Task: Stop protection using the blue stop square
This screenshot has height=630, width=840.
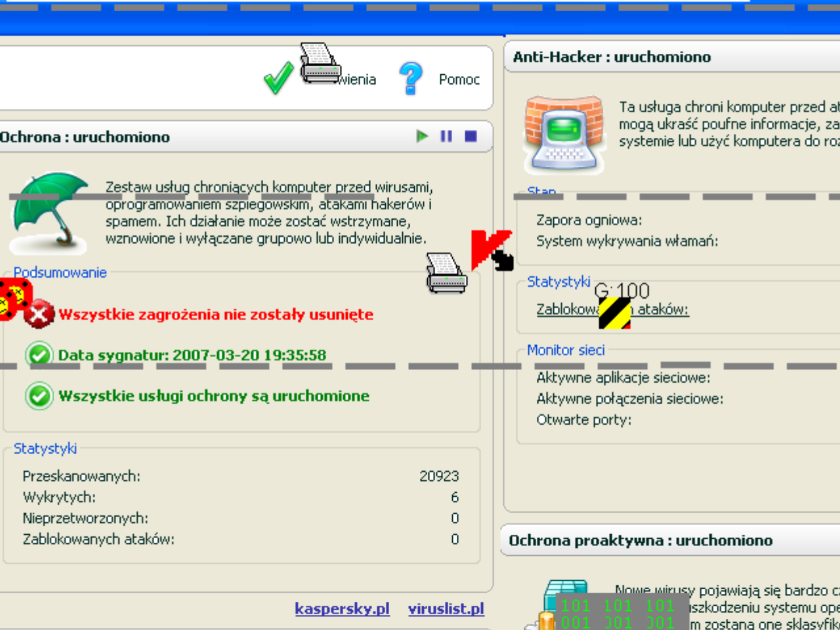Action: click(471, 136)
